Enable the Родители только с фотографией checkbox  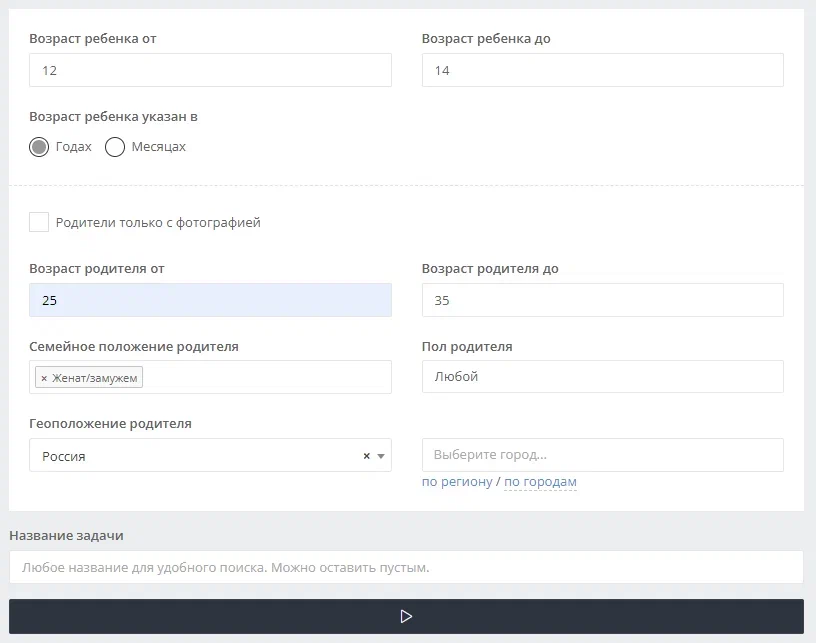tap(39, 222)
